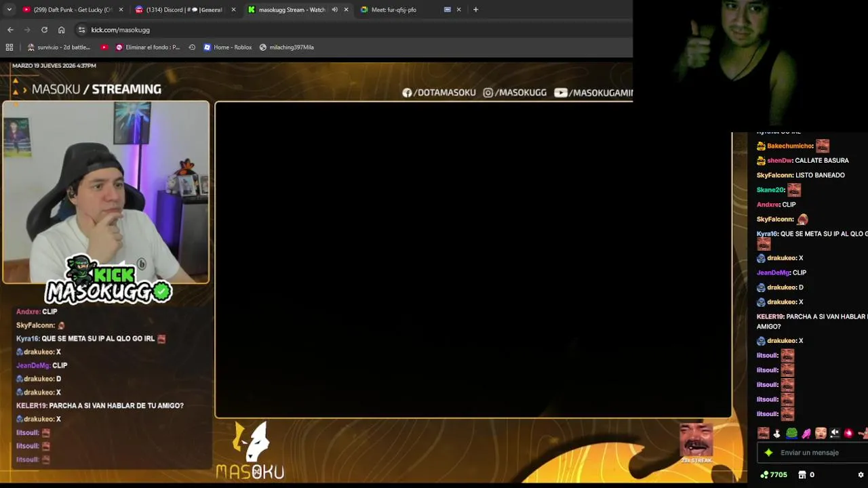Click the Masoku wolf logo in overlay
Viewport: 868px width, 488px height.
tap(250, 451)
